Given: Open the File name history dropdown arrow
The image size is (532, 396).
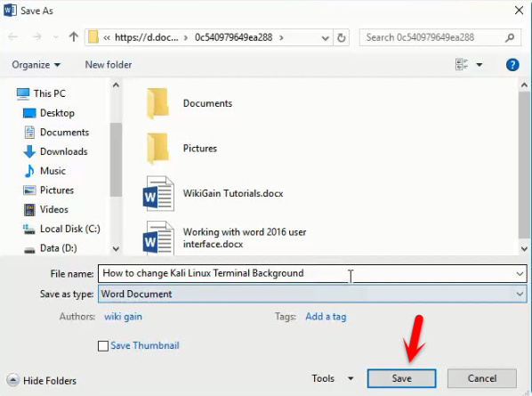Looking at the screenshot, I should [520, 273].
